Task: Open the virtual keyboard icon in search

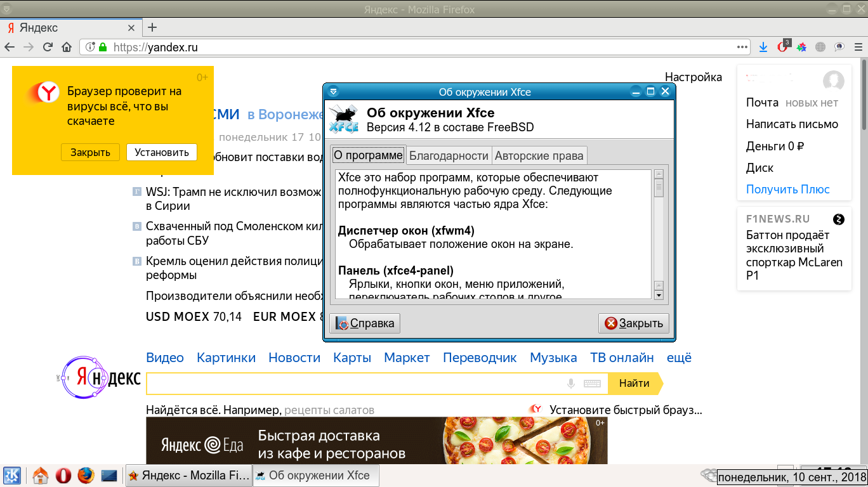Action: (592, 384)
